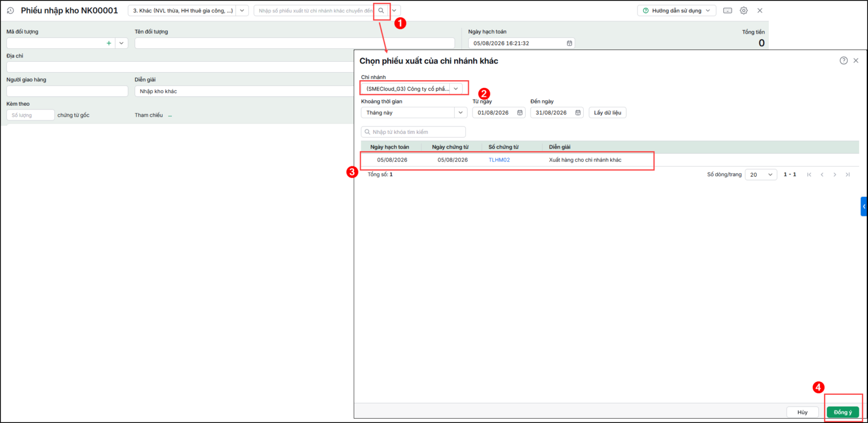The width and height of the screenshot is (868, 423).
Task: Expand the blue side panel handle
Action: tap(864, 207)
